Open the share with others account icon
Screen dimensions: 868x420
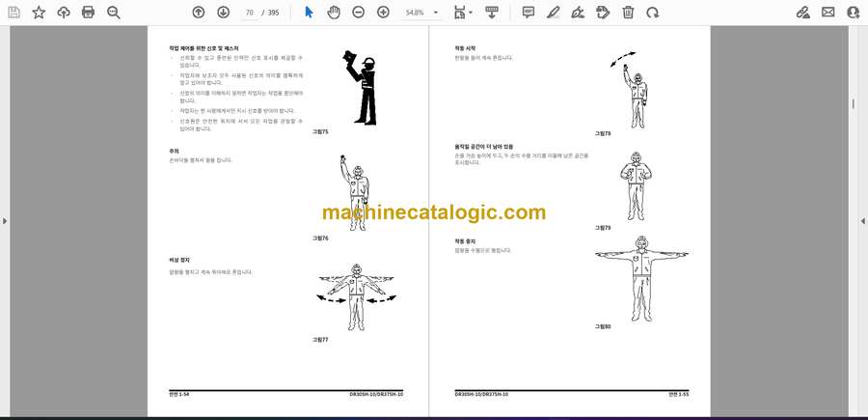pos(854,13)
